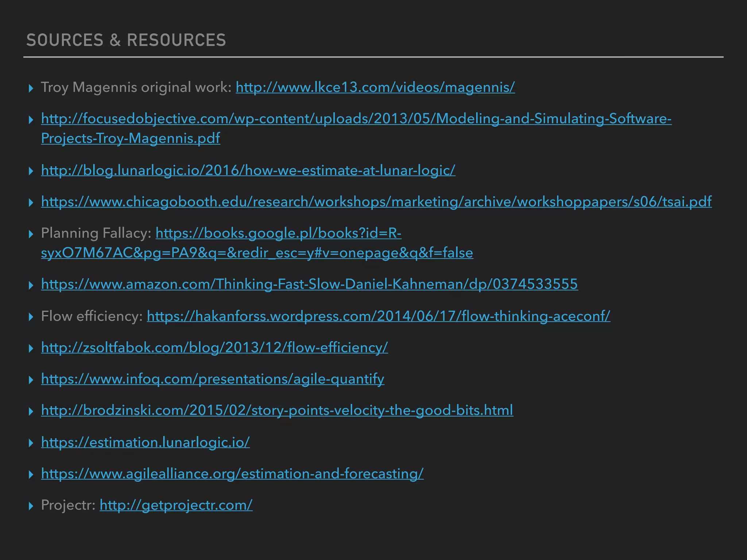
Task: Open the getprojectr.com Projectr link
Action: 176,505
